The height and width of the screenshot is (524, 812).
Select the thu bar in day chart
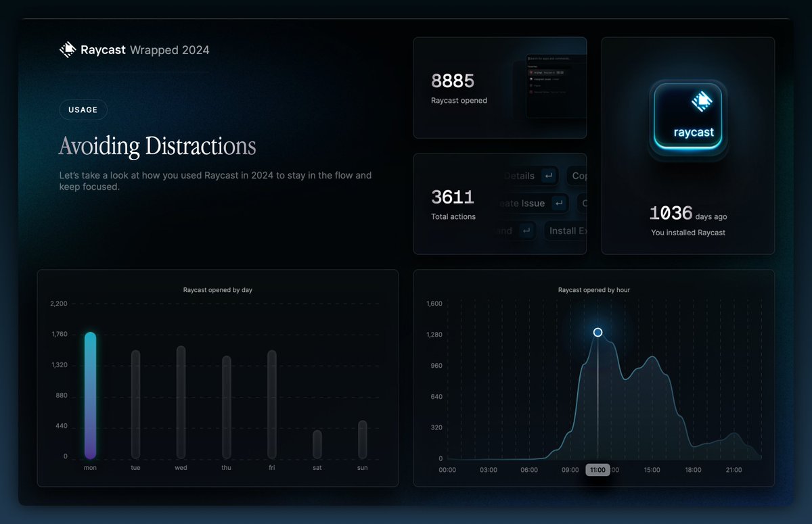tap(227, 407)
